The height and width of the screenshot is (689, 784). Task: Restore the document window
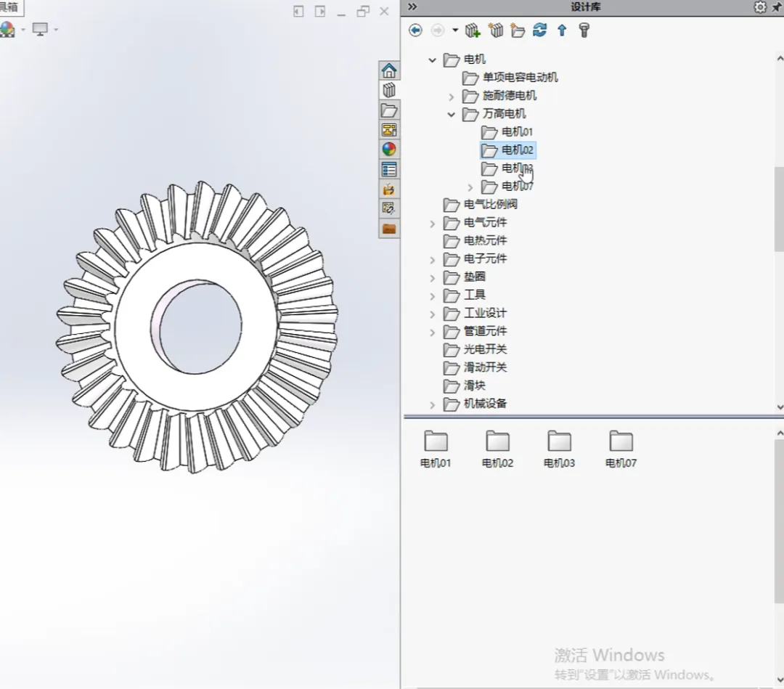tap(363, 11)
